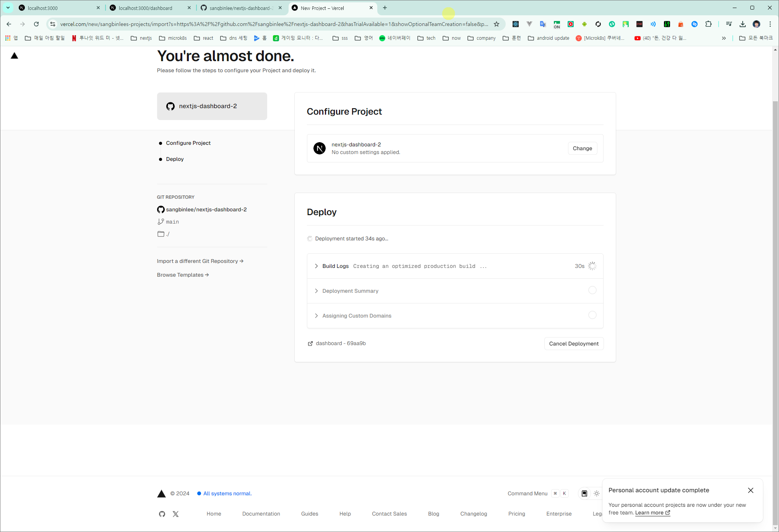Expand Assigning Custom Domains section

coord(357,316)
